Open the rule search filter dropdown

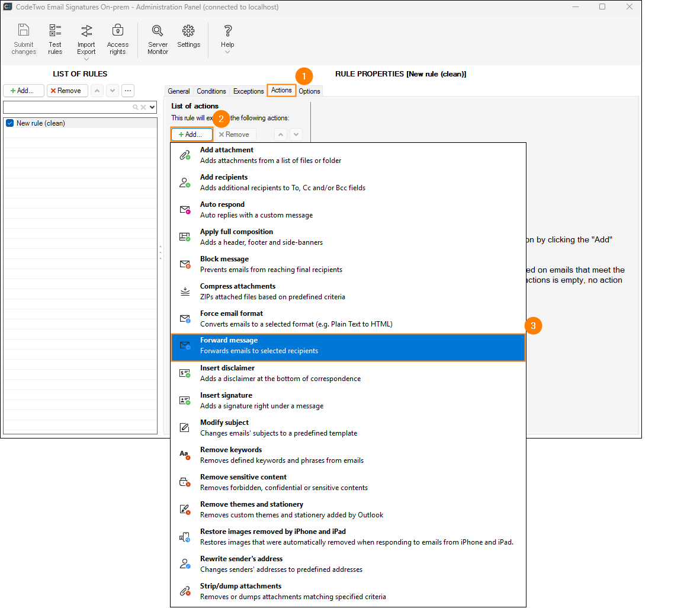[x=152, y=107]
